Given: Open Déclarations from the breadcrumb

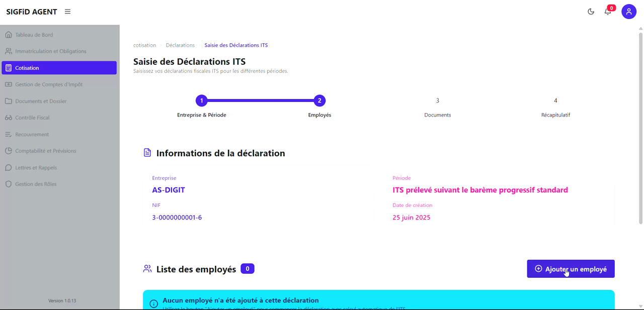Looking at the screenshot, I should tap(180, 45).
